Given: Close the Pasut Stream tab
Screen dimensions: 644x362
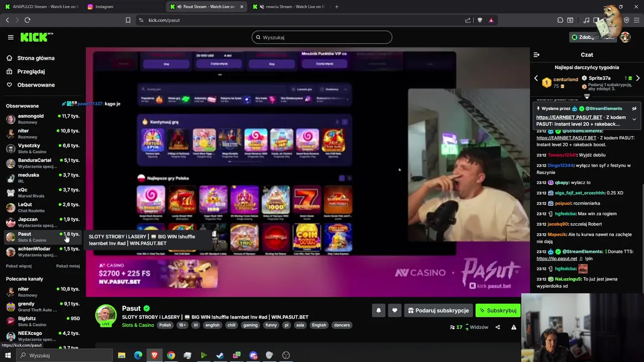Looking at the screenshot, I should (242, 7).
